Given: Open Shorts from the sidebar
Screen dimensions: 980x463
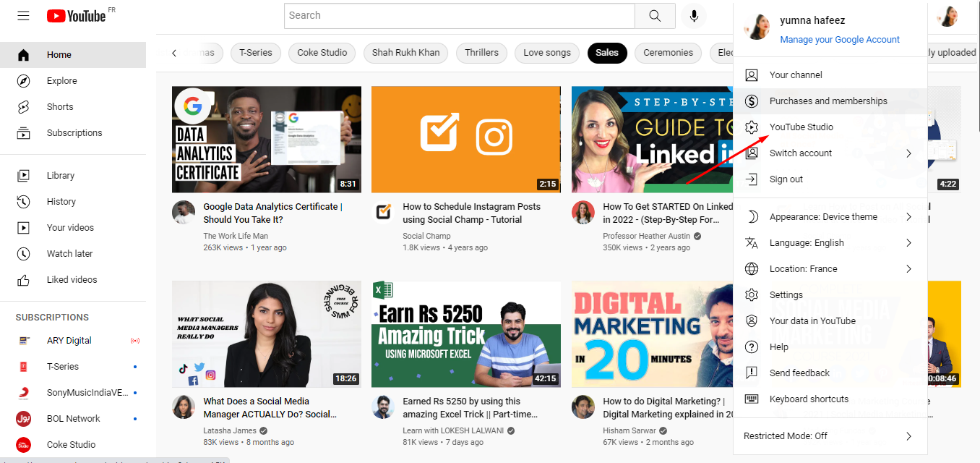Looking at the screenshot, I should point(59,106).
